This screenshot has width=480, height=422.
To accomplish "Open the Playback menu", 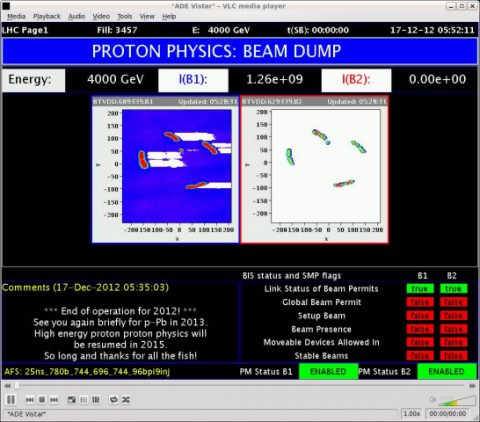I will pyautogui.click(x=47, y=16).
